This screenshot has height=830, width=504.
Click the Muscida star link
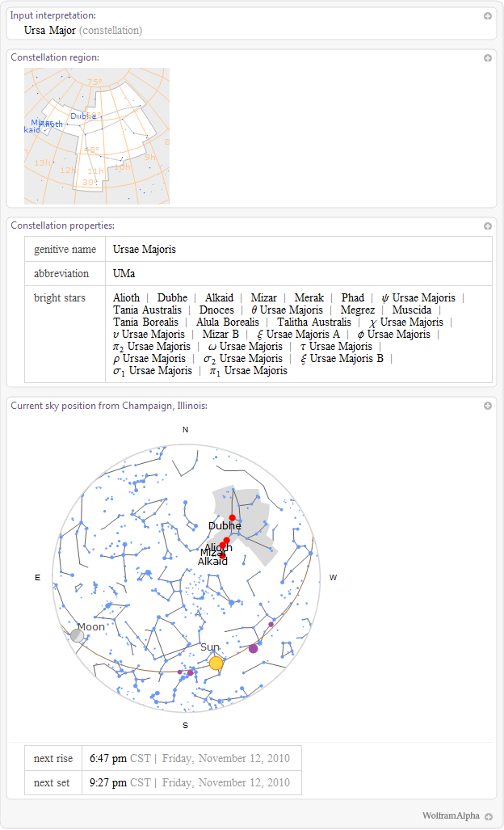[x=411, y=310]
